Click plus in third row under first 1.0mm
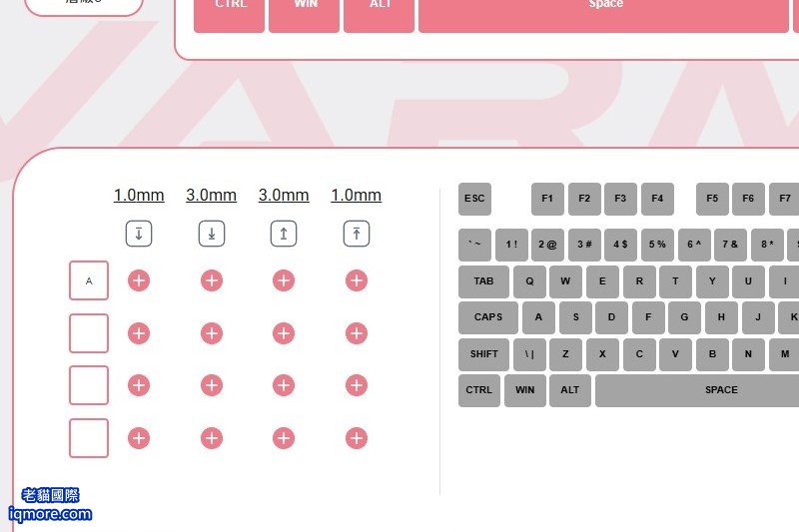This screenshot has width=799, height=532. (x=139, y=385)
